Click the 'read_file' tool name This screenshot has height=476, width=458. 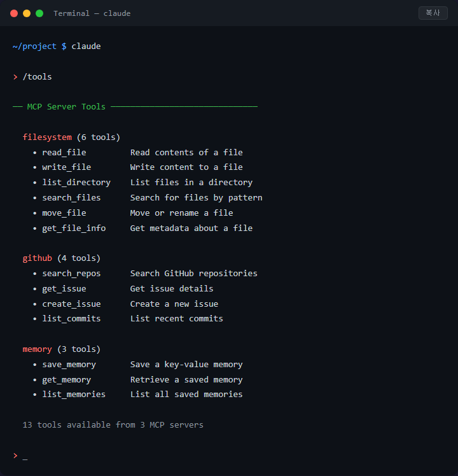coord(64,152)
